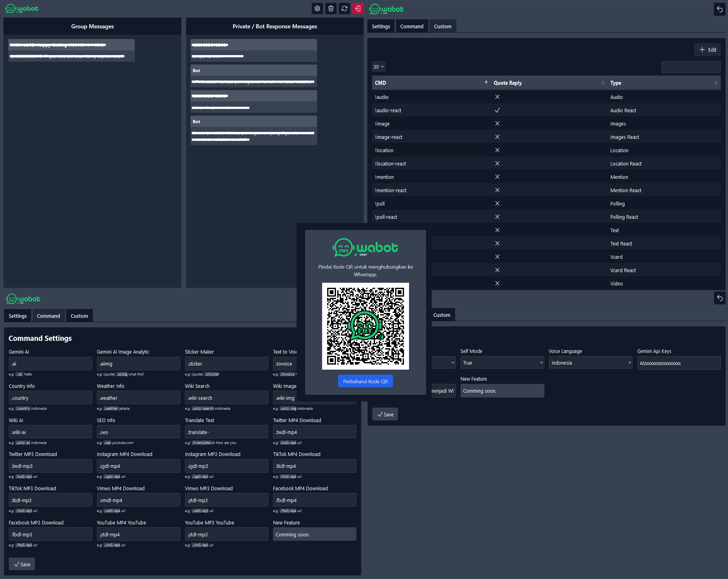Click the X mark in !location row

pyautogui.click(x=497, y=150)
